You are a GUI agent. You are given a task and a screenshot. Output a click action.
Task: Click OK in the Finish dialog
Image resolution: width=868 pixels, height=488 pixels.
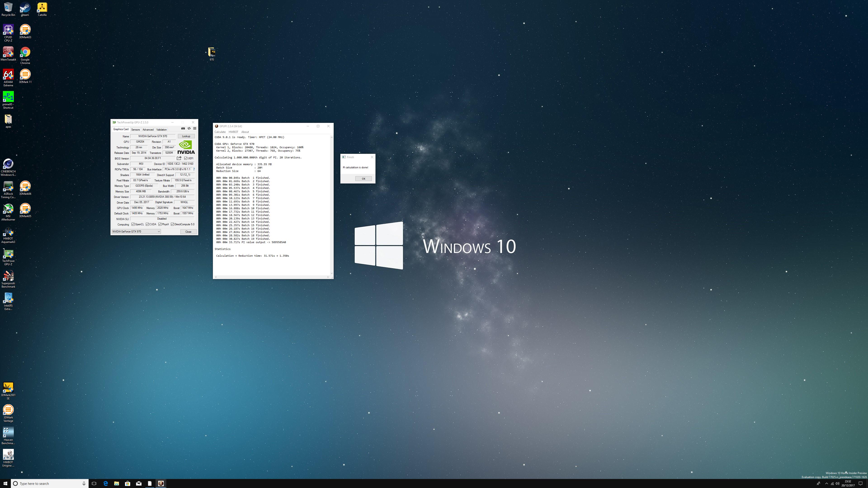(x=363, y=178)
